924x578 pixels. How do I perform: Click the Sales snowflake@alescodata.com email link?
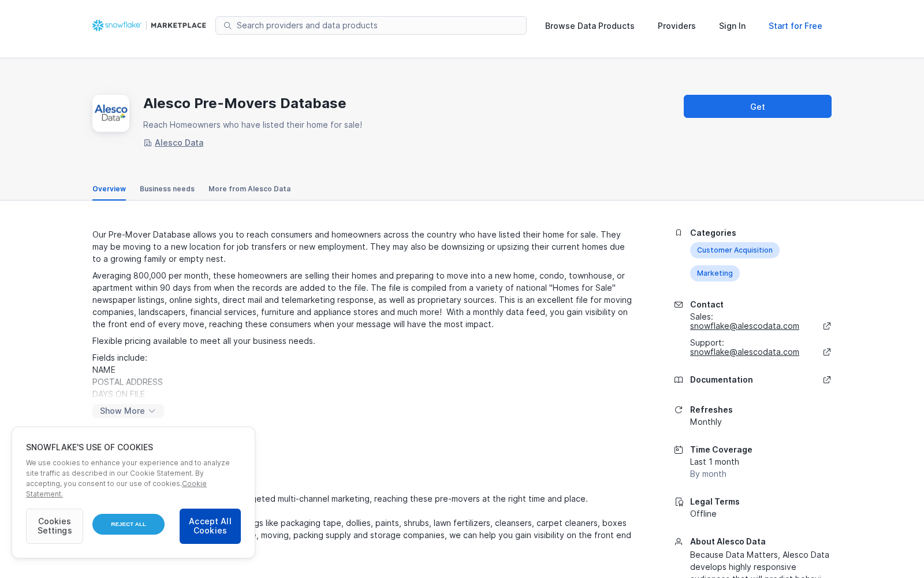point(744,326)
